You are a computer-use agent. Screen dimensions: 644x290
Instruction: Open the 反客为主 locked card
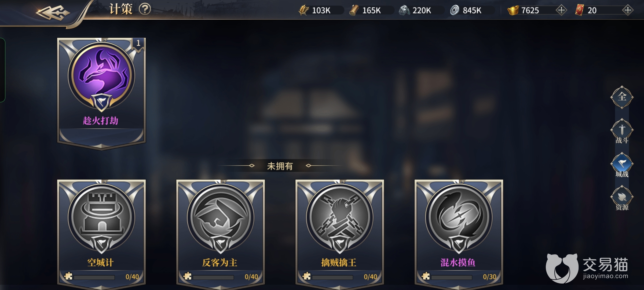pyautogui.click(x=220, y=233)
